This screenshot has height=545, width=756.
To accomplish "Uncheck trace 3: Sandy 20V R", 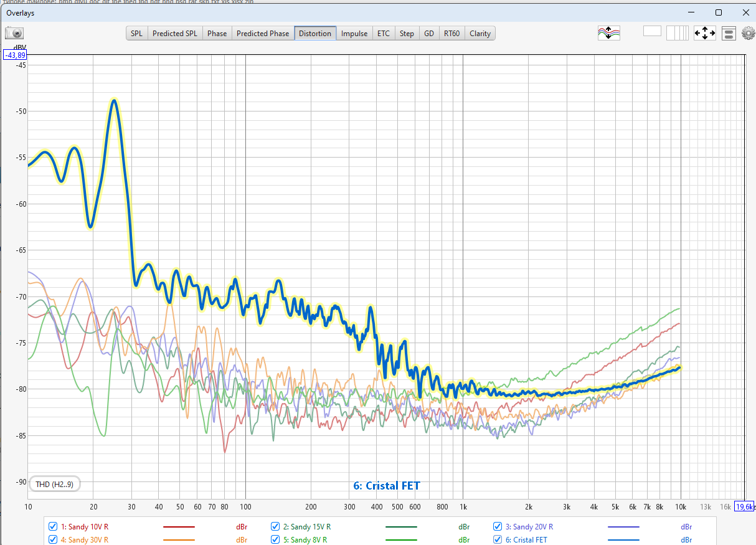I will (x=498, y=527).
